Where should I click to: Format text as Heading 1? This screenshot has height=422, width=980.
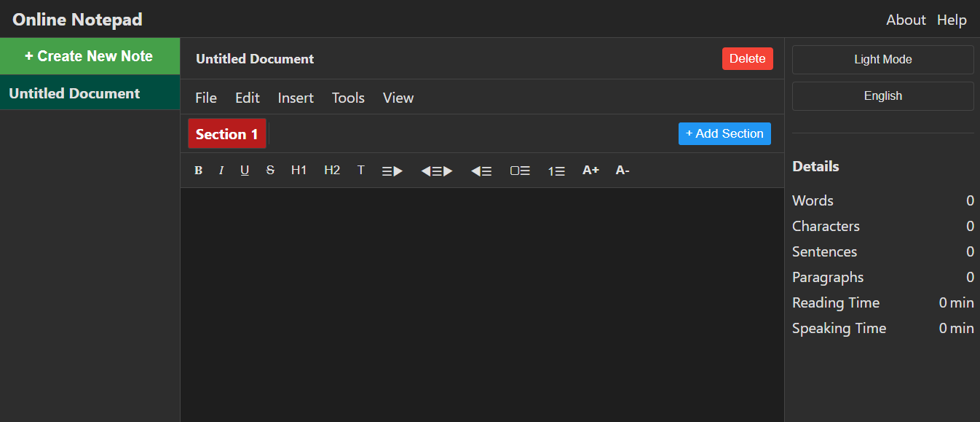(x=299, y=170)
